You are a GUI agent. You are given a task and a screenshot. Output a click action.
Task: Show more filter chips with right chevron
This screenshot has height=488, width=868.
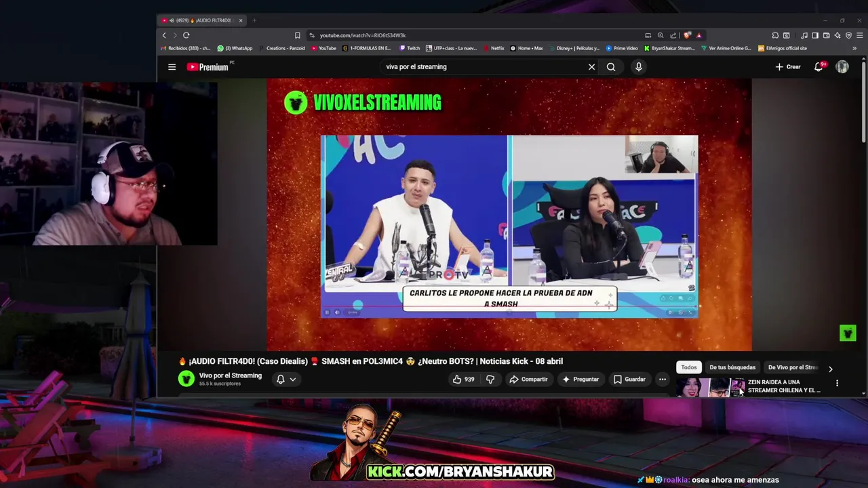(x=830, y=369)
